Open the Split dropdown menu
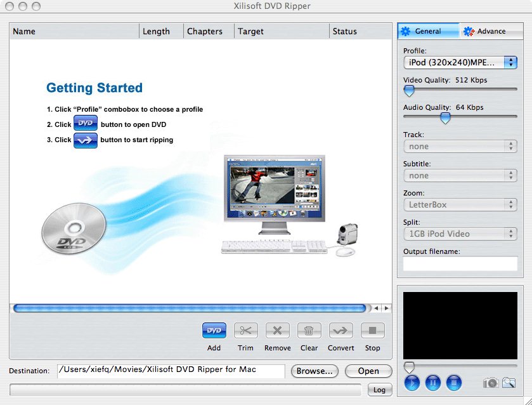The image size is (532, 405). tap(460, 234)
